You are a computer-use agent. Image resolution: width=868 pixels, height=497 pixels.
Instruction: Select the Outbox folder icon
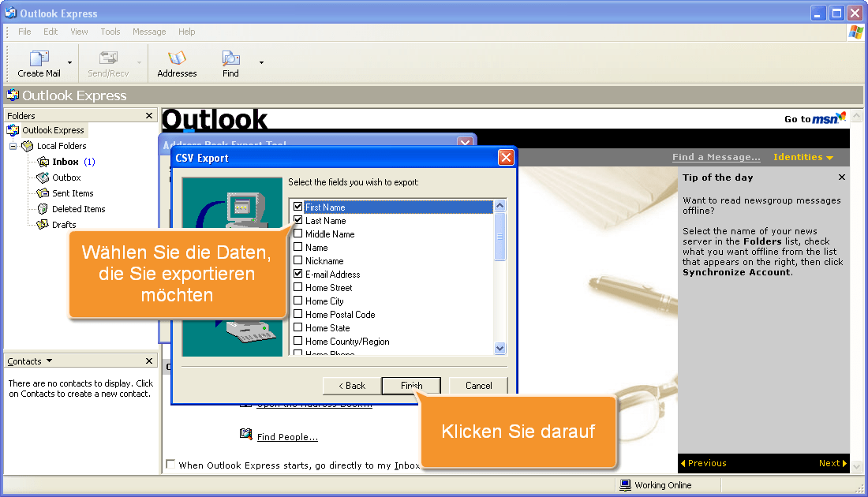click(43, 177)
